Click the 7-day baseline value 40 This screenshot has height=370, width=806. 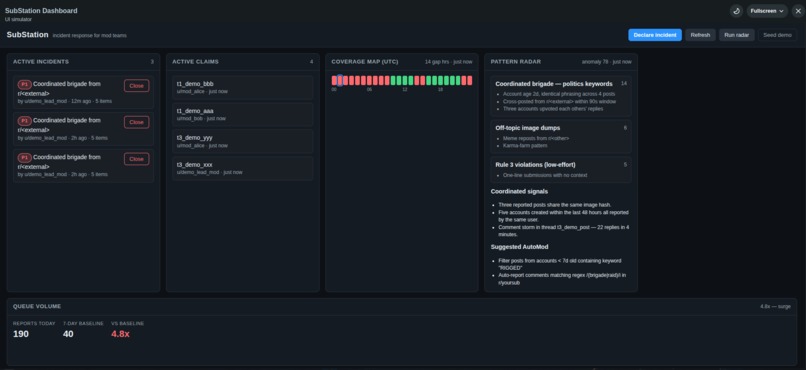point(68,334)
